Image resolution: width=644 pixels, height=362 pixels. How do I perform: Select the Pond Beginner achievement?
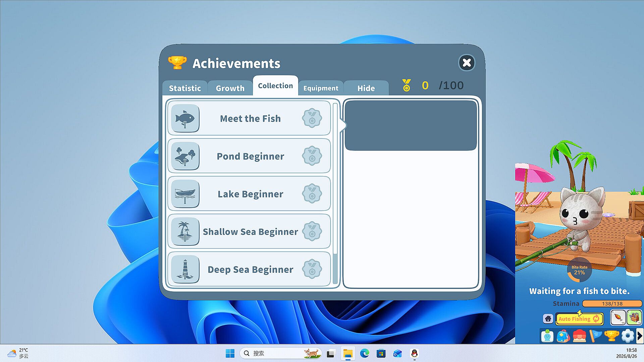[x=249, y=156]
